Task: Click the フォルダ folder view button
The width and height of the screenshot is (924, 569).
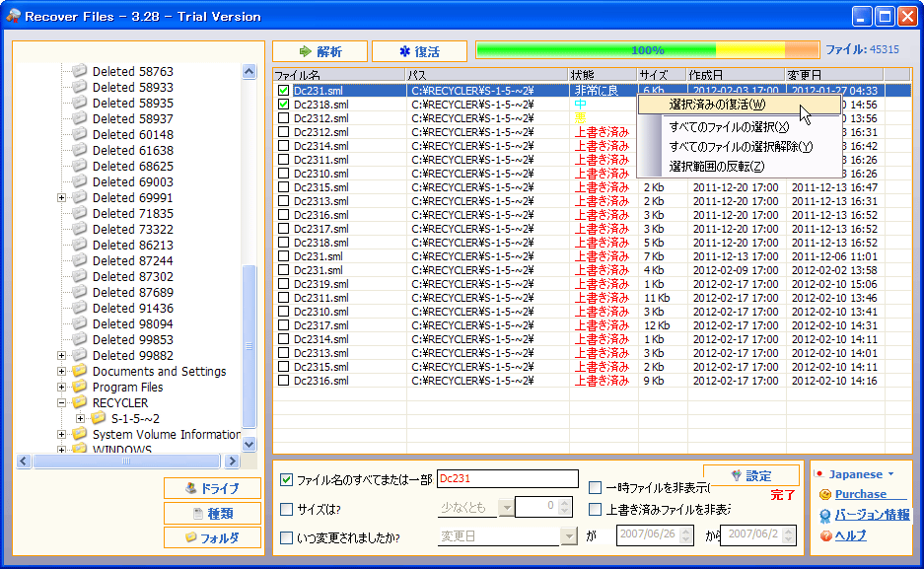Action: tap(212, 537)
